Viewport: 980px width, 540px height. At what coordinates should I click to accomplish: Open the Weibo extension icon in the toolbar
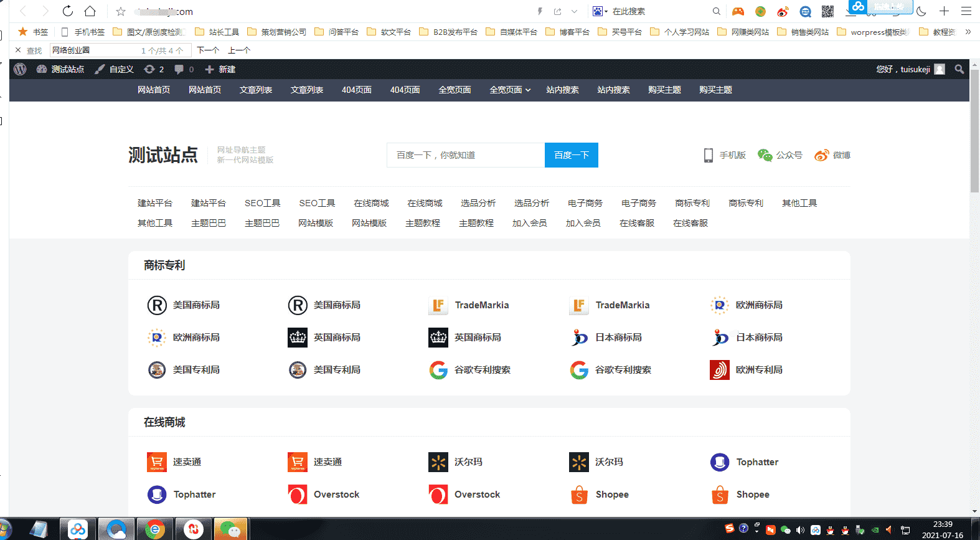point(783,11)
